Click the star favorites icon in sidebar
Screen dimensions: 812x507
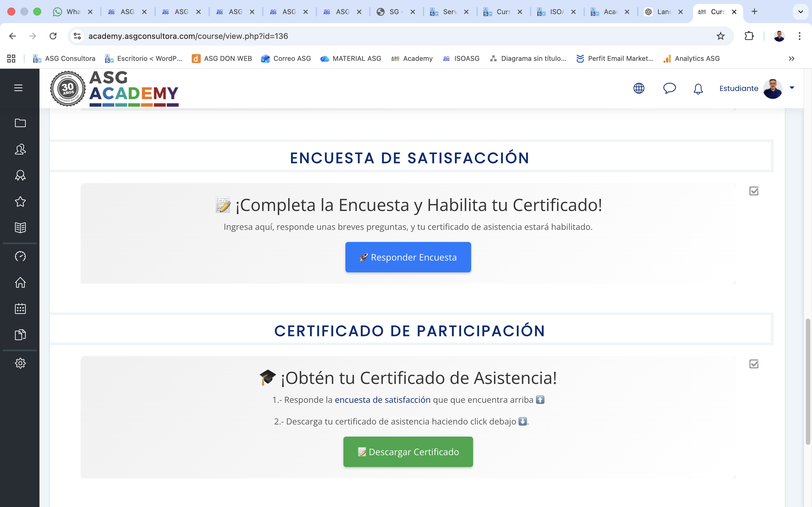(x=20, y=201)
